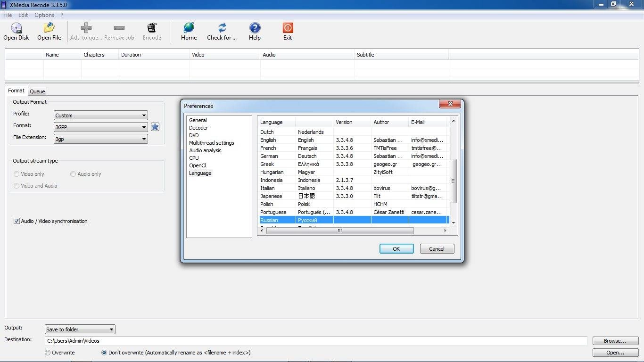This screenshot has height=362, width=644.
Task: Select Language in Preferences categories
Action: pyautogui.click(x=200, y=173)
